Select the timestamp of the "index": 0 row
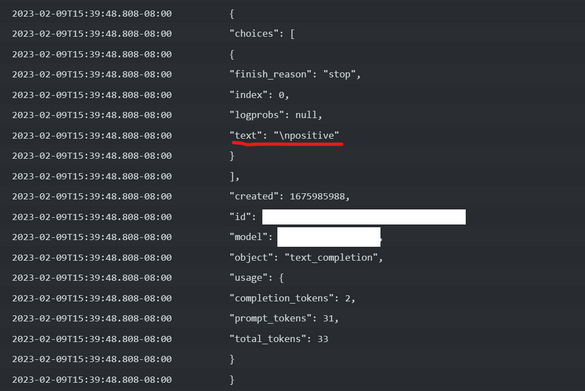Screen dimensions: 585x391 92,95
